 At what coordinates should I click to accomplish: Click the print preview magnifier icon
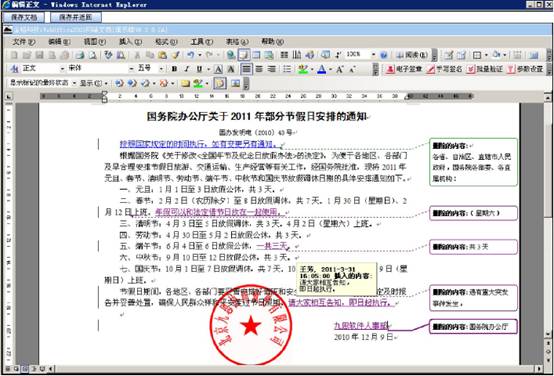(x=93, y=55)
